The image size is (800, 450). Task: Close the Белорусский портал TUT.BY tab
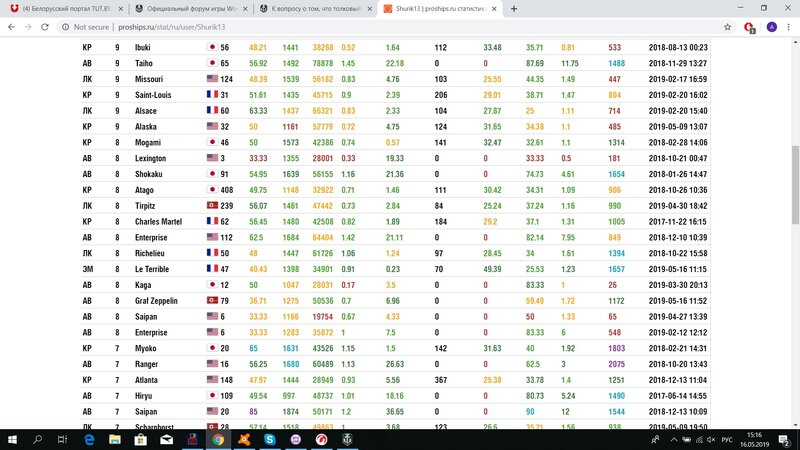120,9
